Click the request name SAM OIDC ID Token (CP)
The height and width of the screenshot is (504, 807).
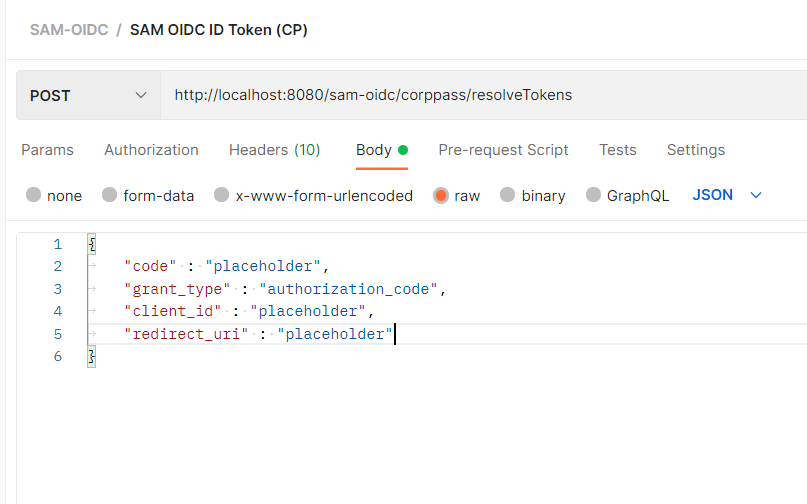[x=219, y=30]
